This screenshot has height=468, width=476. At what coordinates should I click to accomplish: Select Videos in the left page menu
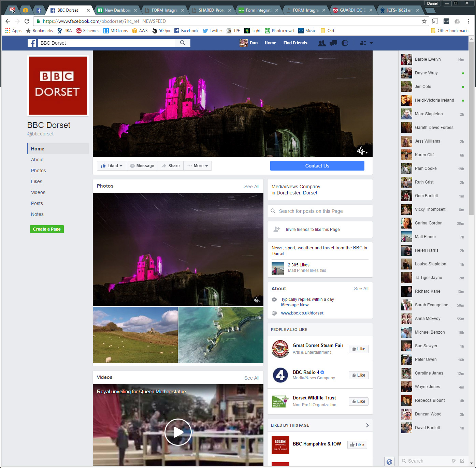pos(38,192)
